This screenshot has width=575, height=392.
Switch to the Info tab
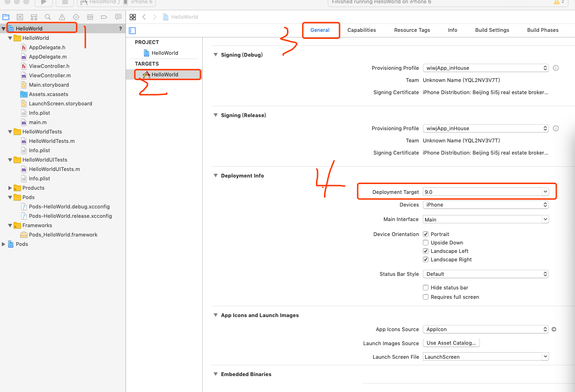pos(452,30)
